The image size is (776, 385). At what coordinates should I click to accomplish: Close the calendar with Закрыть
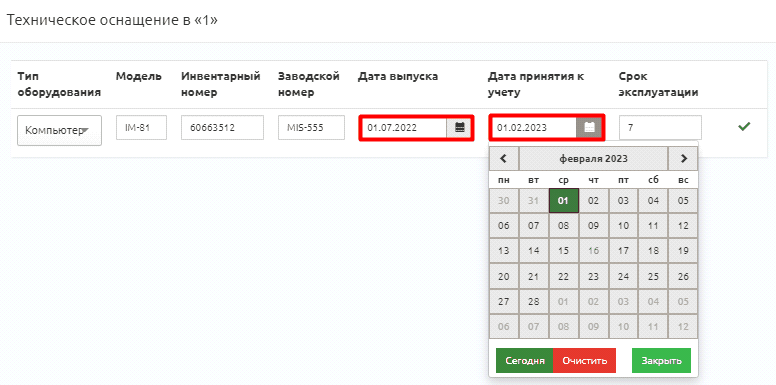pos(661,361)
